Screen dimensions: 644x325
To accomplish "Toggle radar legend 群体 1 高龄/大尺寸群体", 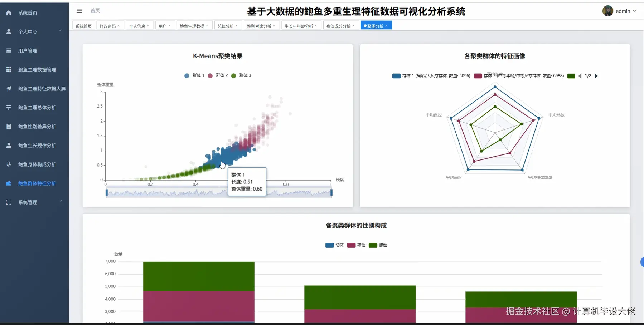I will coord(431,76).
